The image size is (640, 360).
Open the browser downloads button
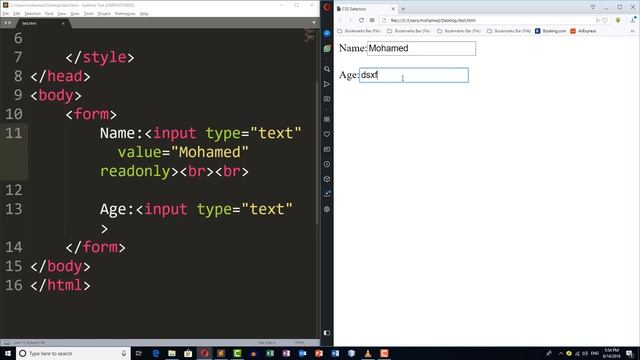[x=633, y=20]
